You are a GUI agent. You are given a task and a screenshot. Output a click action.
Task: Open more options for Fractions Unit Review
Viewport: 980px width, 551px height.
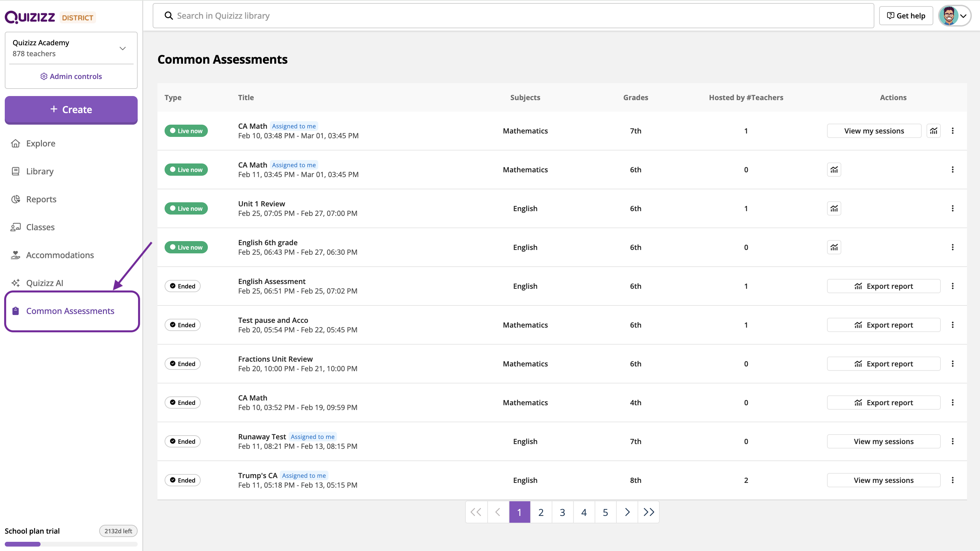(953, 364)
